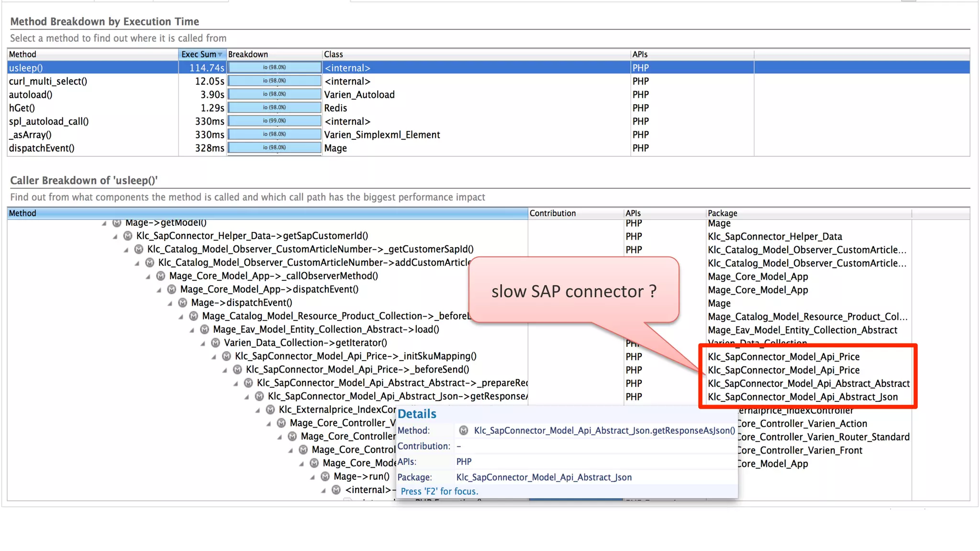The image size is (980, 551).
Task: Click method icon of Collection_Abstract->load()
Action: (x=205, y=330)
